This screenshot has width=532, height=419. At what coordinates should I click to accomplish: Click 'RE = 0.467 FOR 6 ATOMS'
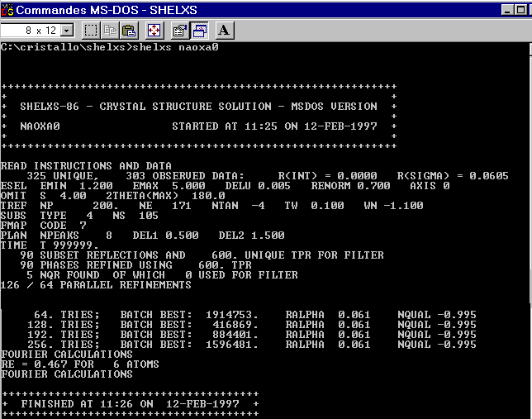tap(80, 364)
